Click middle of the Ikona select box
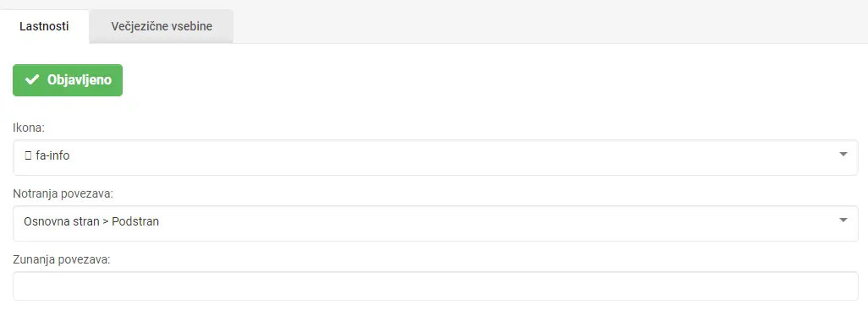The image size is (868, 310). click(436, 157)
